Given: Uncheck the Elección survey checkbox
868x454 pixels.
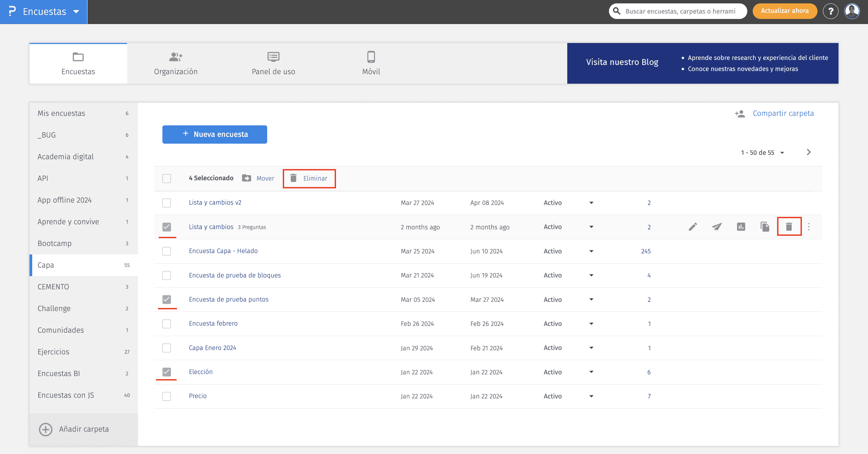Looking at the screenshot, I should [x=166, y=372].
